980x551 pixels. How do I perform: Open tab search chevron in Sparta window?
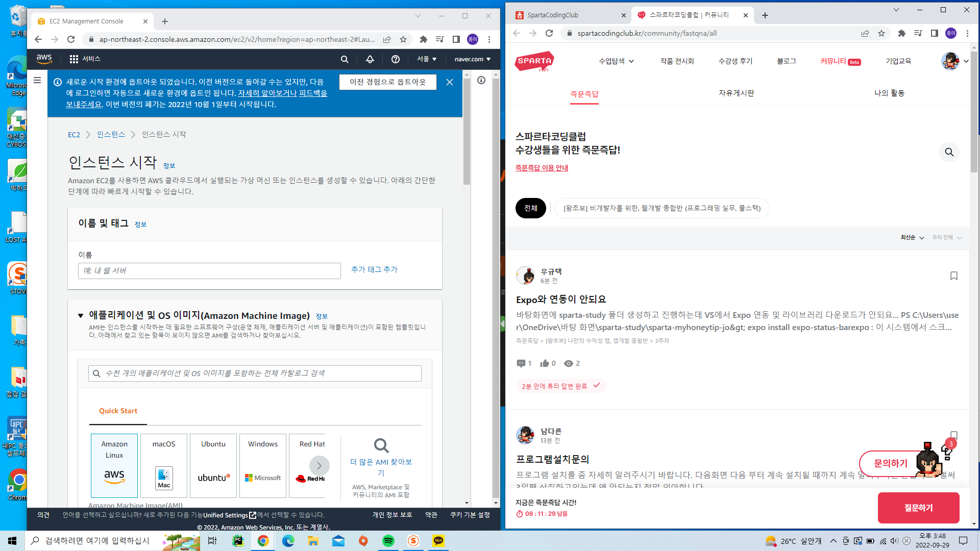point(896,10)
